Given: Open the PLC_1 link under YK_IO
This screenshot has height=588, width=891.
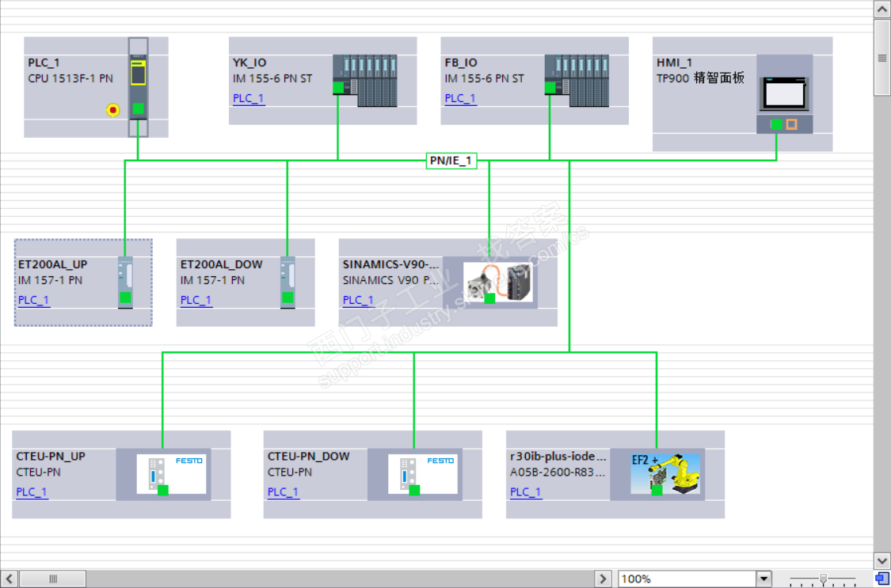Looking at the screenshot, I should pos(249,98).
